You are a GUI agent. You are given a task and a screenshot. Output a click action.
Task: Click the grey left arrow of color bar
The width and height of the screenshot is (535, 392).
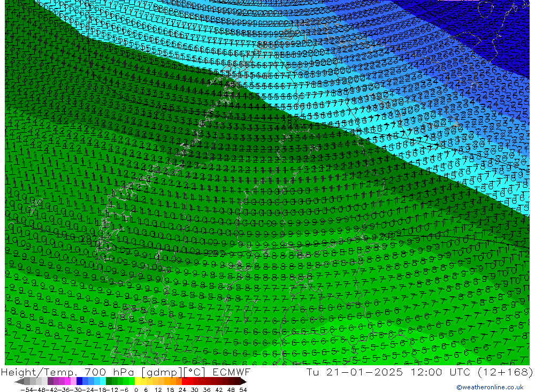[19, 381]
